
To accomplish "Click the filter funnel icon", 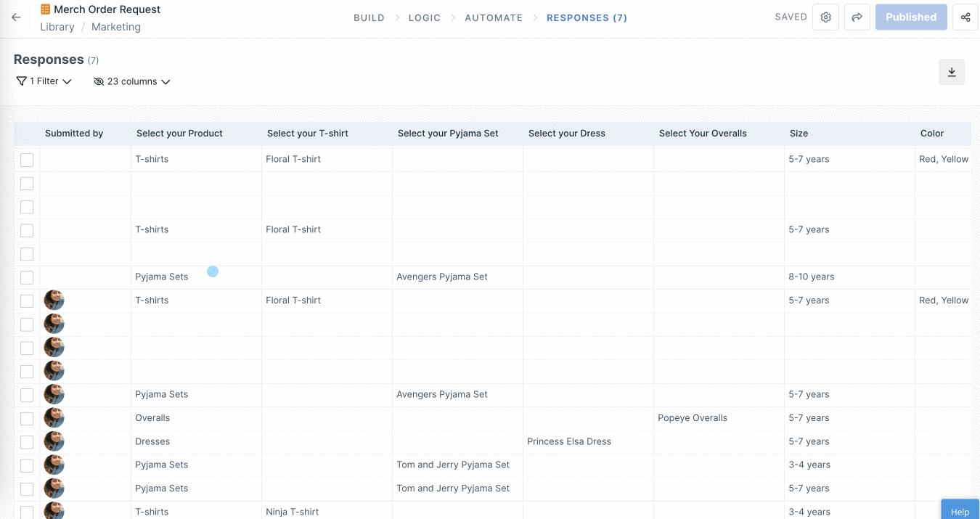I will (21, 81).
